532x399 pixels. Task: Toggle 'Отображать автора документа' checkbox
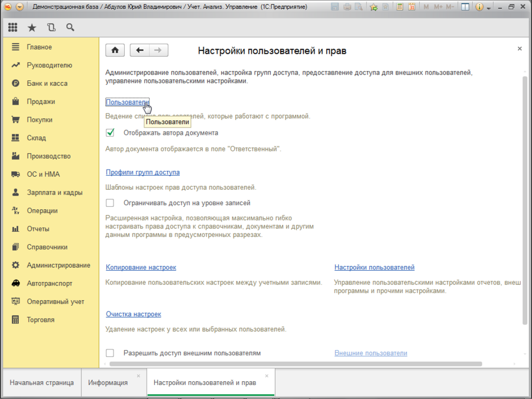[x=110, y=133]
